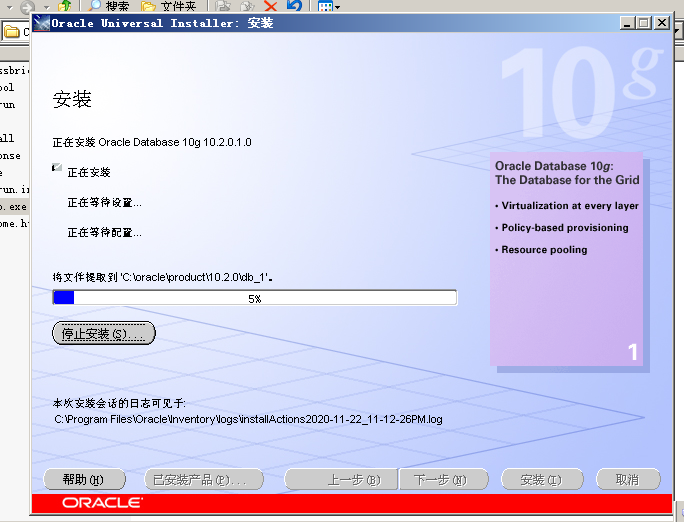684x522 pixels.
Task: Click the Stop Installation (停止安装) button
Action: tap(104, 334)
